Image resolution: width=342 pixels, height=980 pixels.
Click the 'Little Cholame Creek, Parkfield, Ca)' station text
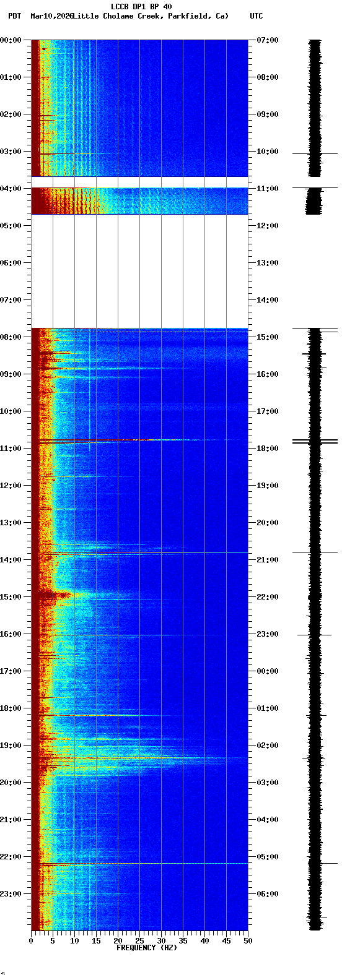coord(151,16)
